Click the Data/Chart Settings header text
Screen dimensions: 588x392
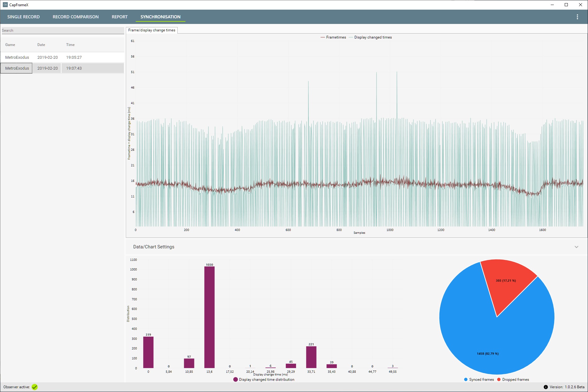tap(154, 247)
